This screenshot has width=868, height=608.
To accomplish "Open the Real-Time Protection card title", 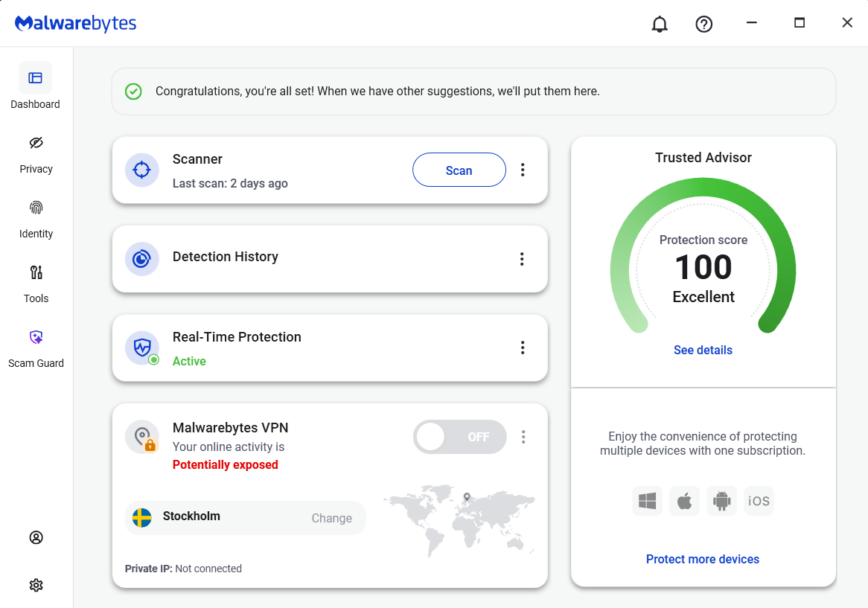I will click(237, 337).
